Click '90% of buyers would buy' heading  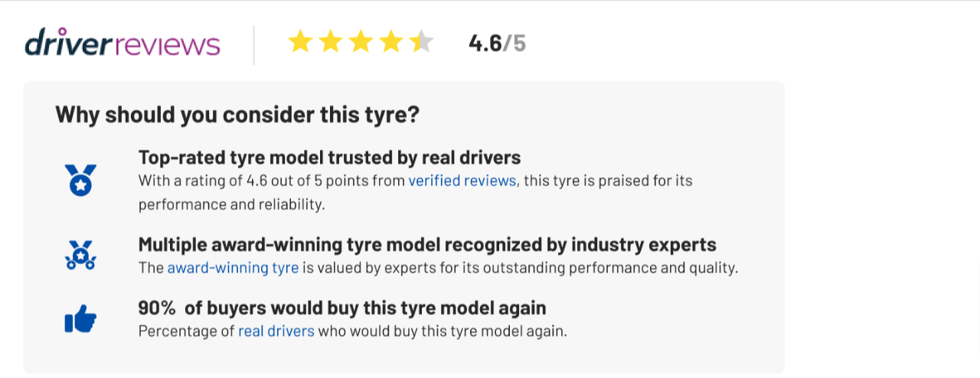point(341,308)
